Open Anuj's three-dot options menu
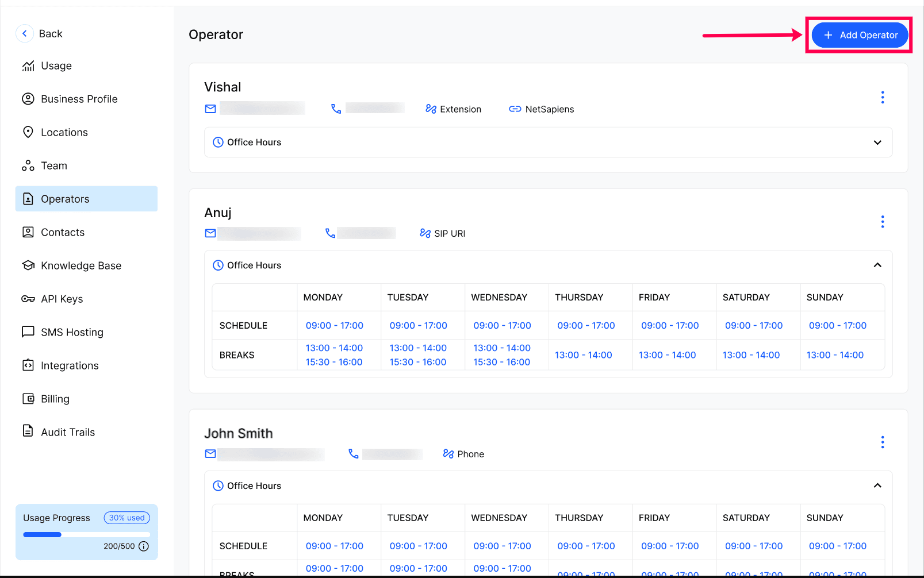 point(882,222)
